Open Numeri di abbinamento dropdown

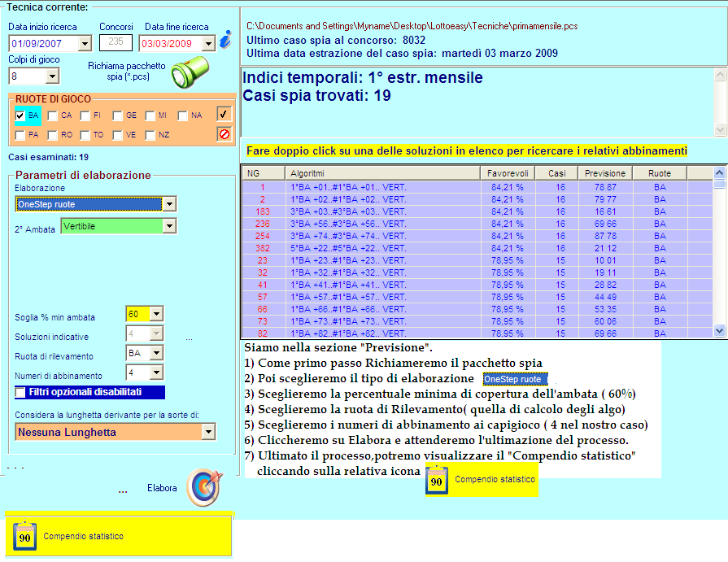(x=156, y=372)
